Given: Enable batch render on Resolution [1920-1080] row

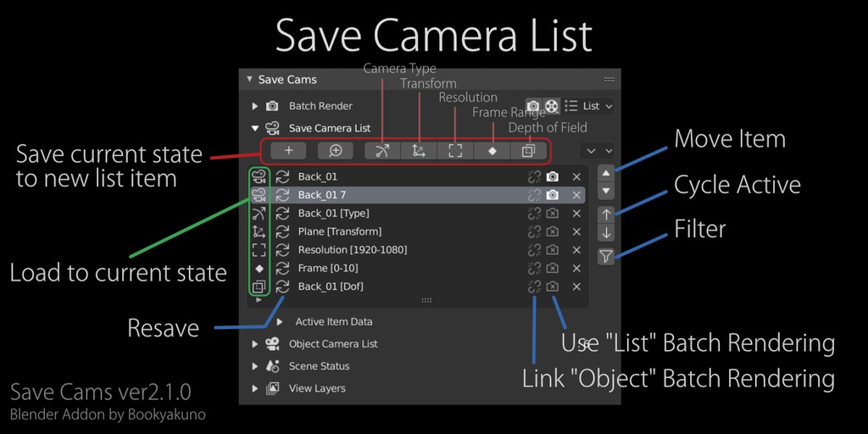Looking at the screenshot, I should [552, 250].
